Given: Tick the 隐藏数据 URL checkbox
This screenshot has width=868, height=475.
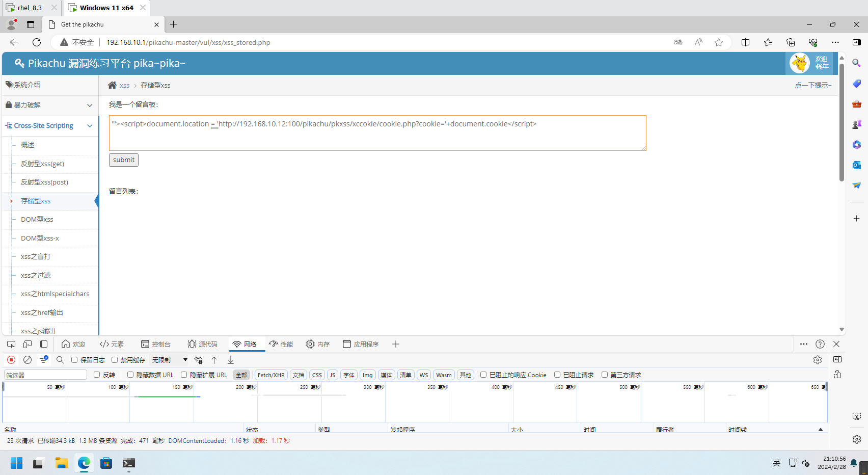Looking at the screenshot, I should pyautogui.click(x=130, y=375).
